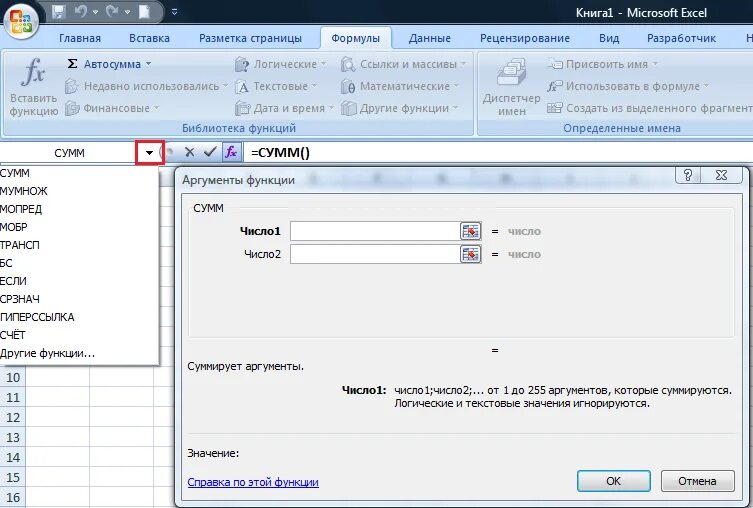753x508 pixels.
Task: Select СЧЁТ from function list
Action: (x=79, y=335)
